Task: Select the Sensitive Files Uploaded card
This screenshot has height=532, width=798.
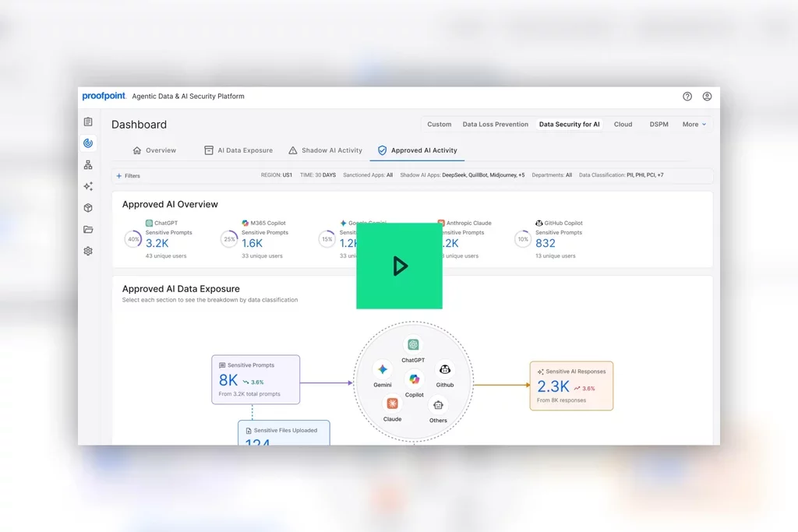Action: tap(284, 432)
